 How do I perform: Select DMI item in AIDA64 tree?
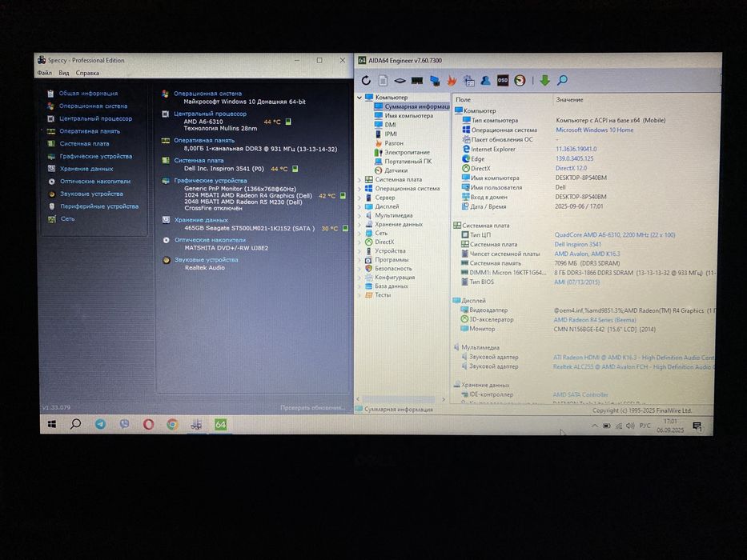[x=390, y=125]
